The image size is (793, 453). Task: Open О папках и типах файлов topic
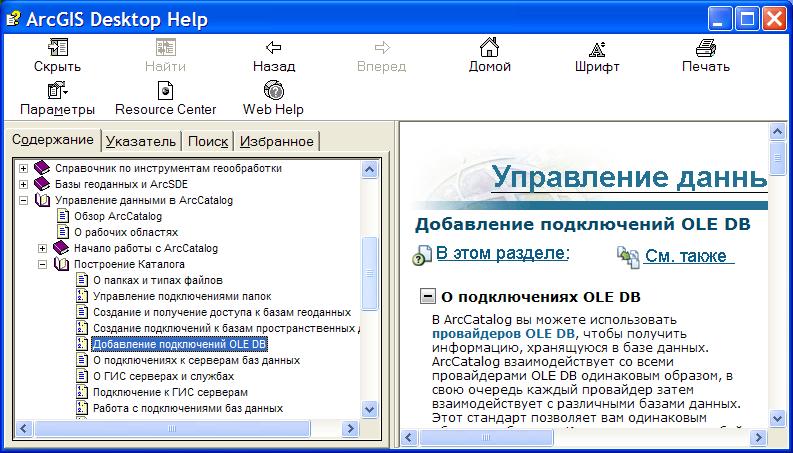click(158, 281)
